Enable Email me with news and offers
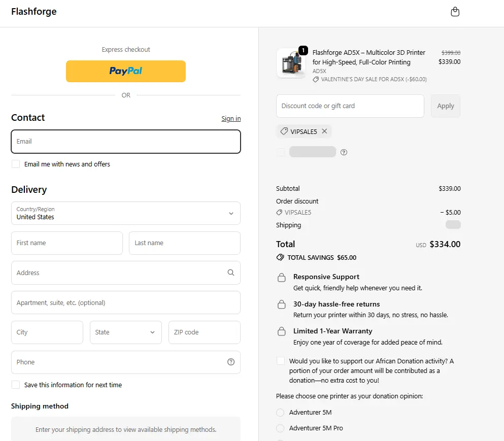This screenshot has width=504, height=441. pyautogui.click(x=16, y=164)
